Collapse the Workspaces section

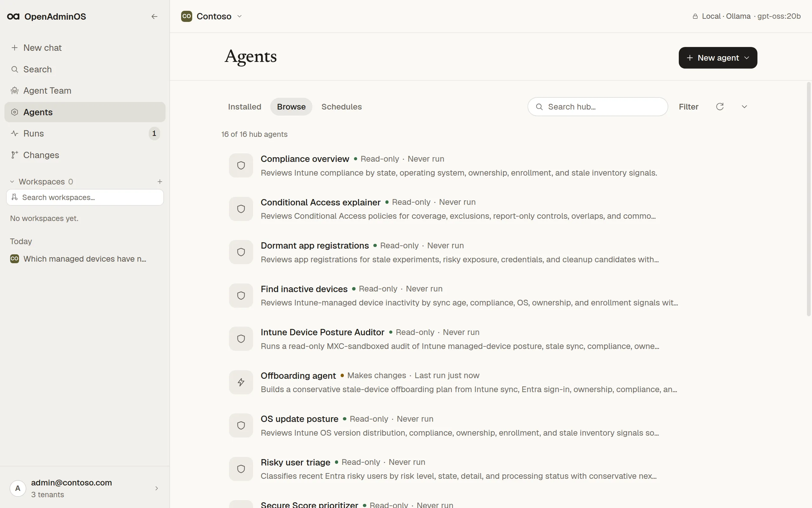[12, 181]
